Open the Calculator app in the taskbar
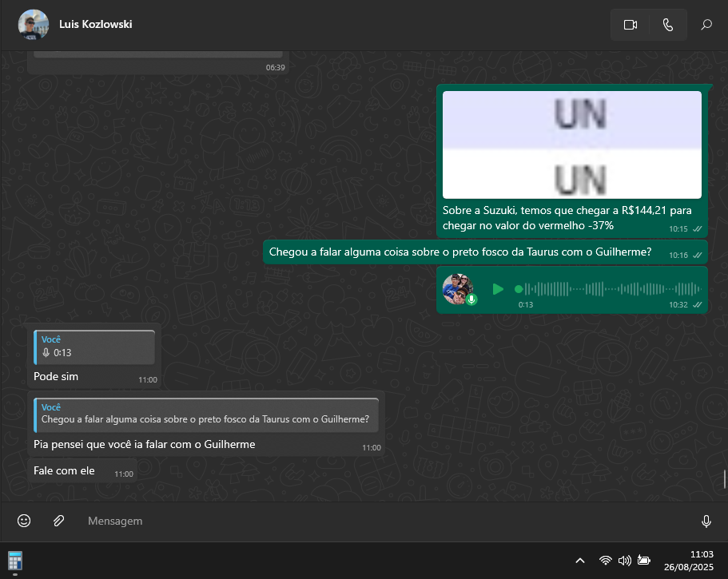 pos(14,560)
